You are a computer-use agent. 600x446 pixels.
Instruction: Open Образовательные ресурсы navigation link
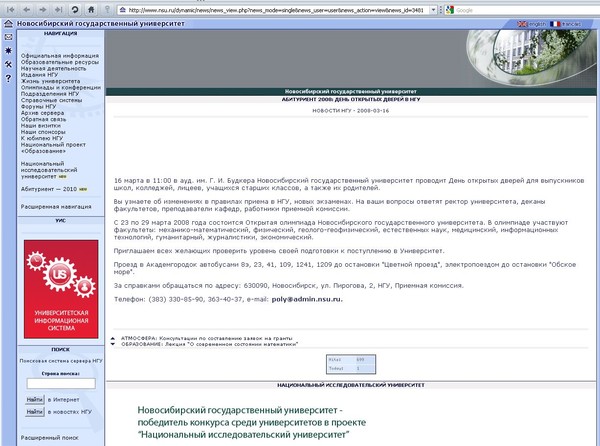(60, 62)
